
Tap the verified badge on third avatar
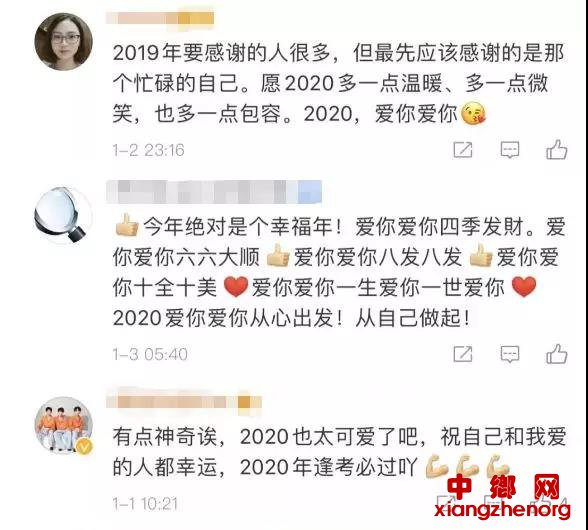click(84, 447)
